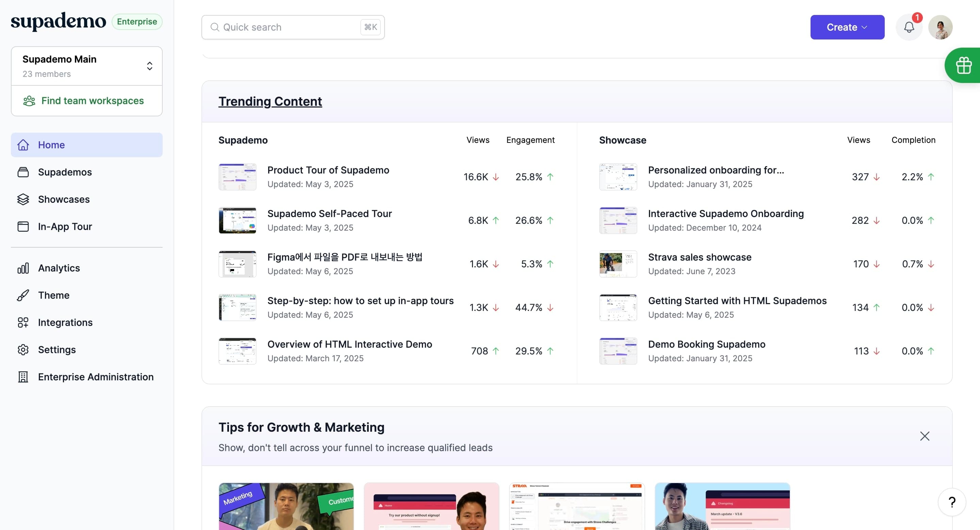Open Step-by-step in-app tours demo title
Screen dimensions: 980x530
tap(360, 301)
